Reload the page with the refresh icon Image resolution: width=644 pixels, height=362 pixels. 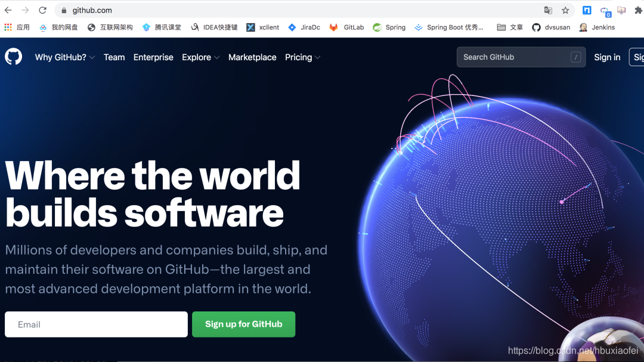click(x=43, y=10)
